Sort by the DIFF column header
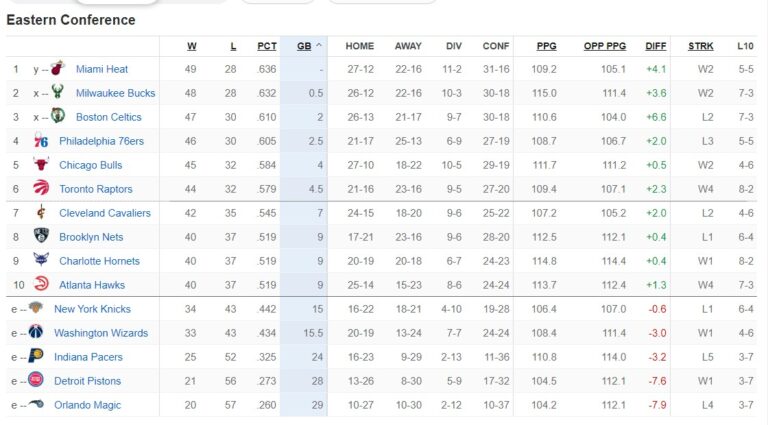This screenshot has height=425, width=768. [x=656, y=46]
